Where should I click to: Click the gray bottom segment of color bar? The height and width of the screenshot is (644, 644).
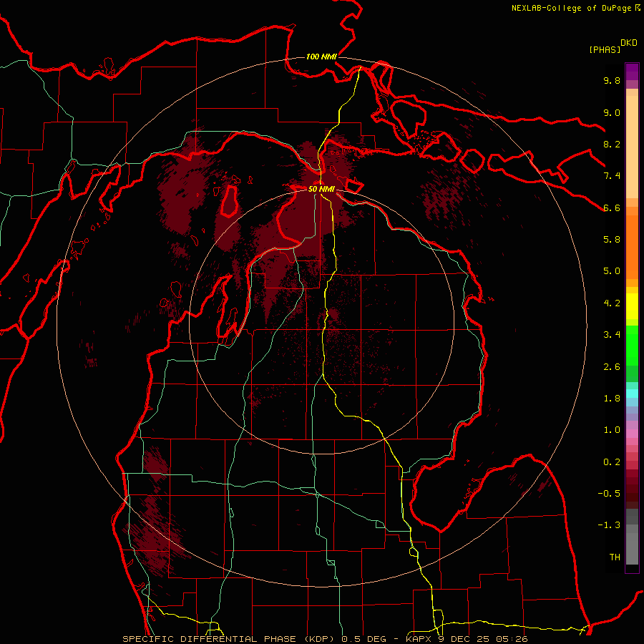tap(632, 548)
